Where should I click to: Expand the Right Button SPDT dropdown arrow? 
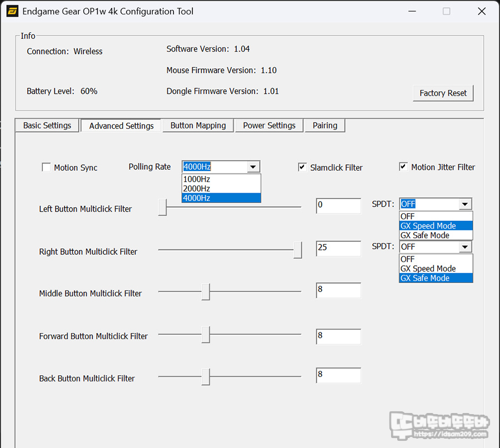[465, 246]
